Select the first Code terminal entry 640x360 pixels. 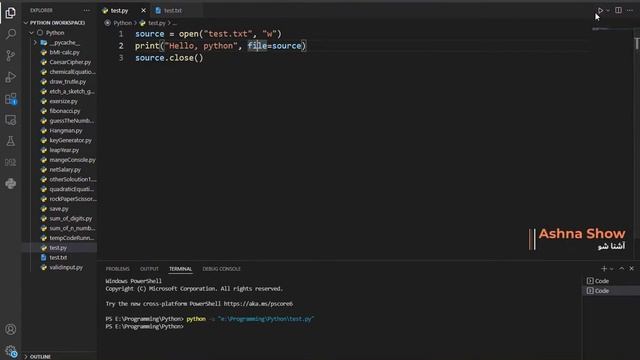coord(611,281)
